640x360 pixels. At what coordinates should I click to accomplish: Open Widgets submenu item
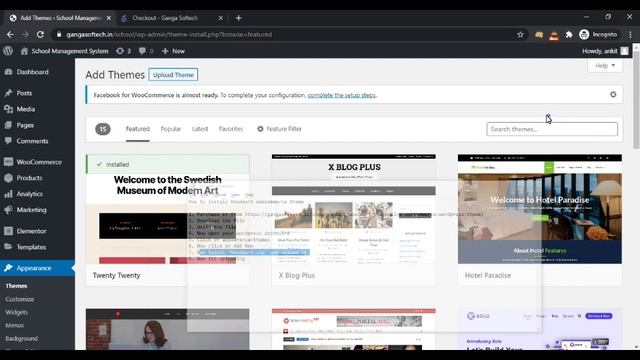click(16, 312)
